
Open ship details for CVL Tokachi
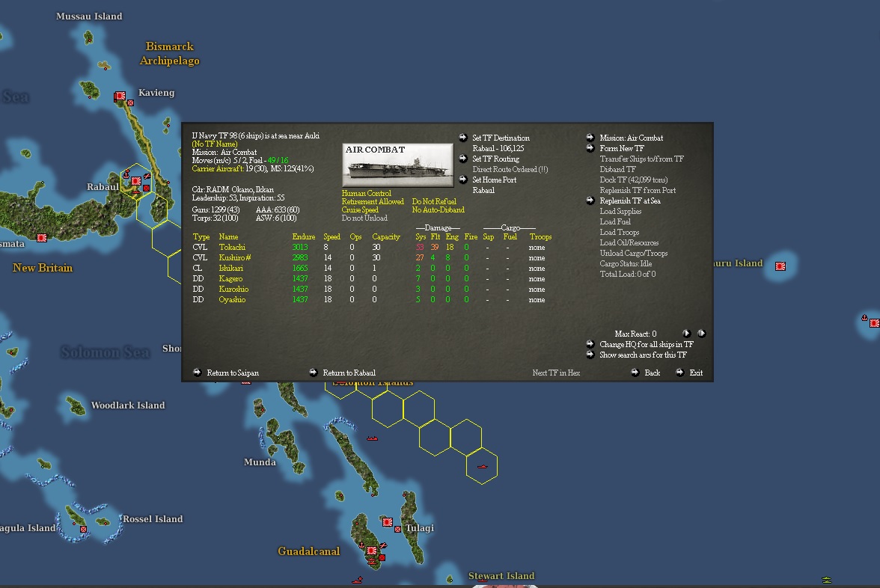pos(232,247)
